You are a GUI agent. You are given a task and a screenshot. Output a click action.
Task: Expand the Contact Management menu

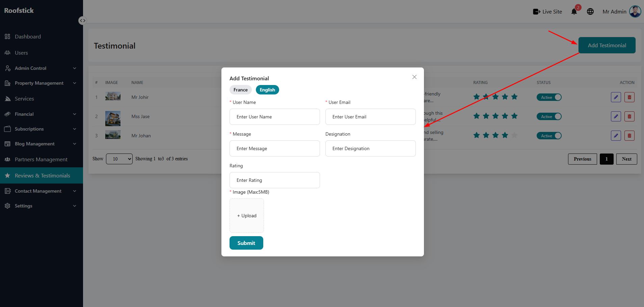41,191
